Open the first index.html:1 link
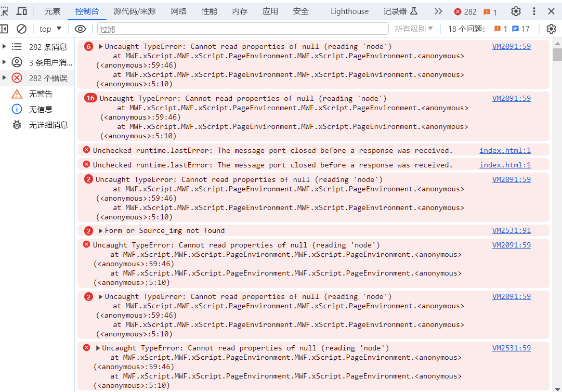 (505, 150)
